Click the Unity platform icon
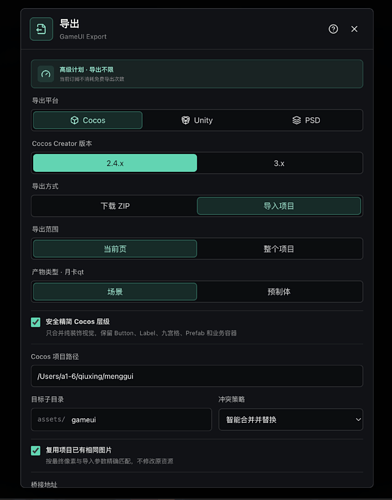The height and width of the screenshot is (500, 392). pos(185,120)
